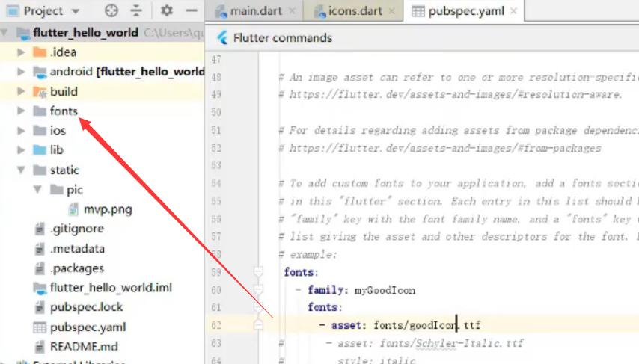Click the Flutter logo icon in commands bar
This screenshot has height=364, width=639.
point(222,38)
